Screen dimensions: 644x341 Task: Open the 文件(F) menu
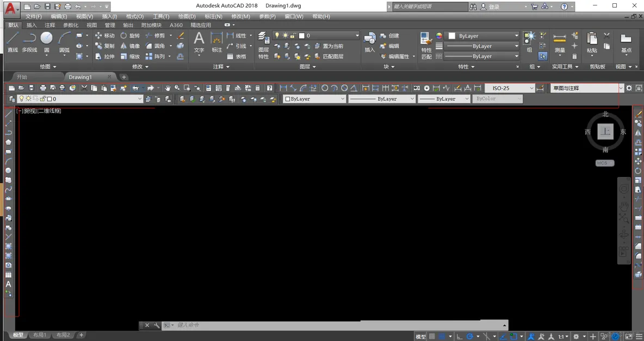point(34,16)
